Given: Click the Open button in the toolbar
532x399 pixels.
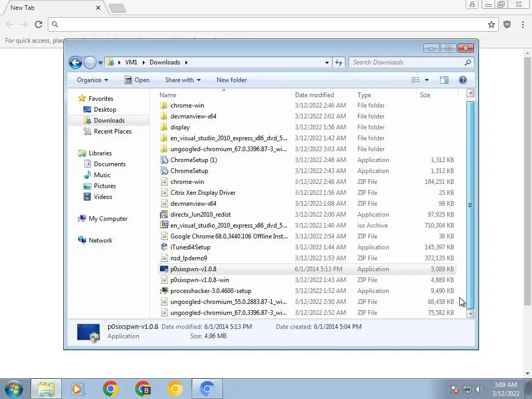Looking at the screenshot, I should (x=137, y=80).
